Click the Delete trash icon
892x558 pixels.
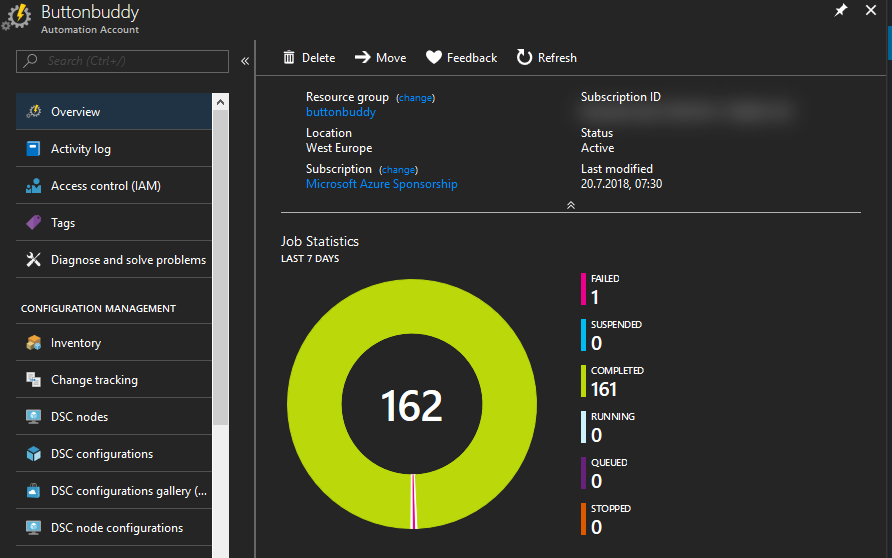289,57
